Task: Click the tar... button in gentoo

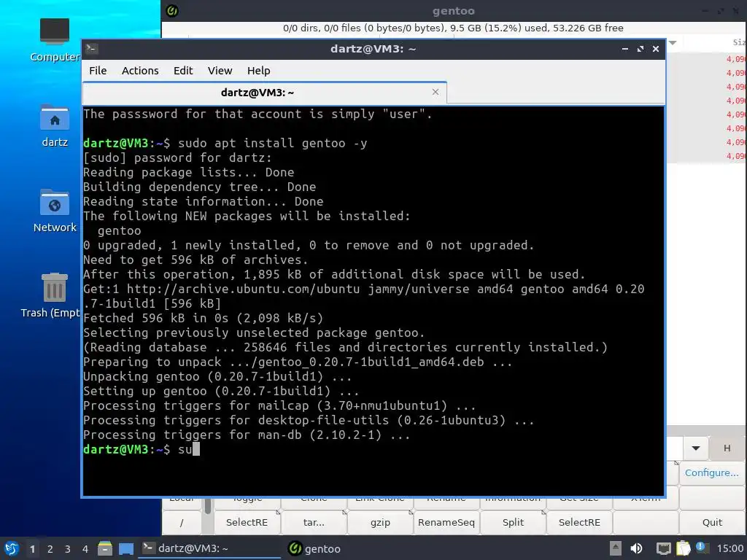Action: pyautogui.click(x=314, y=522)
